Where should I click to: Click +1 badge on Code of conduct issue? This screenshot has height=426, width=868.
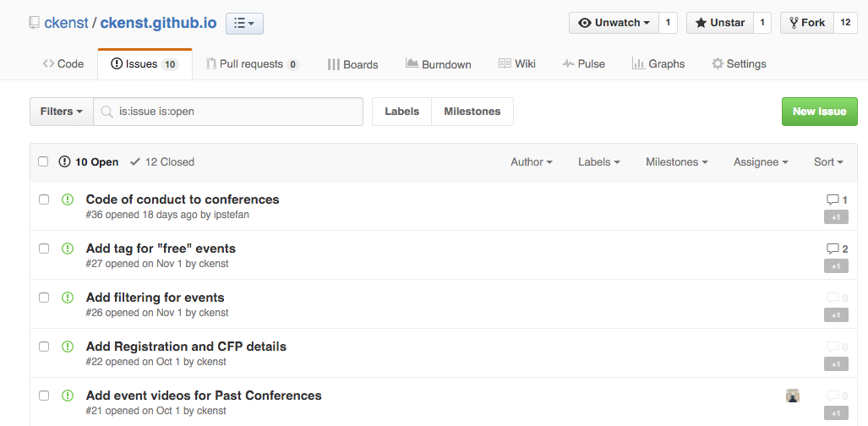836,217
